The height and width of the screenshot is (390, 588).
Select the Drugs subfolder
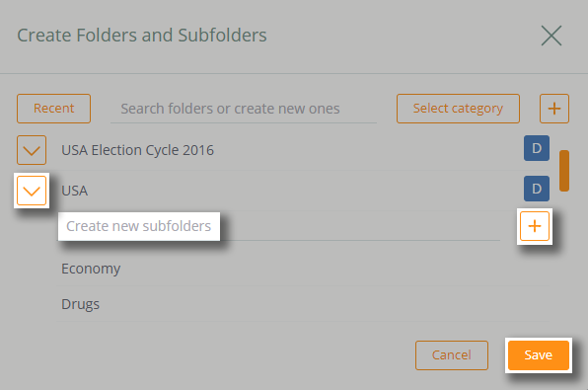[80, 304]
